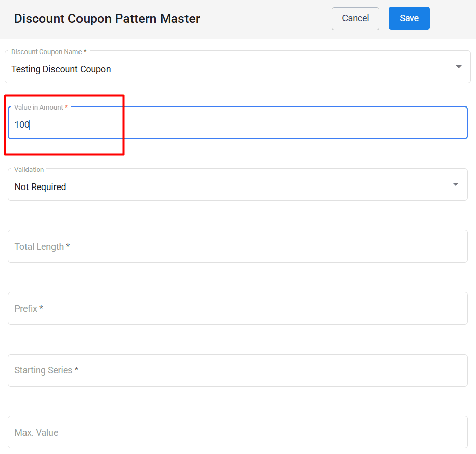Select the "Testing Discount Coupon" selected value
This screenshot has width=476, height=454.
tap(61, 69)
